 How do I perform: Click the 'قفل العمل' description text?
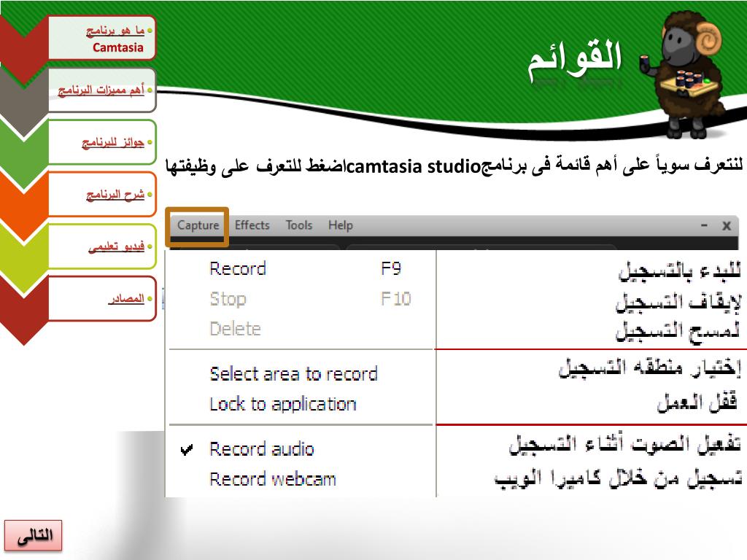(697, 402)
